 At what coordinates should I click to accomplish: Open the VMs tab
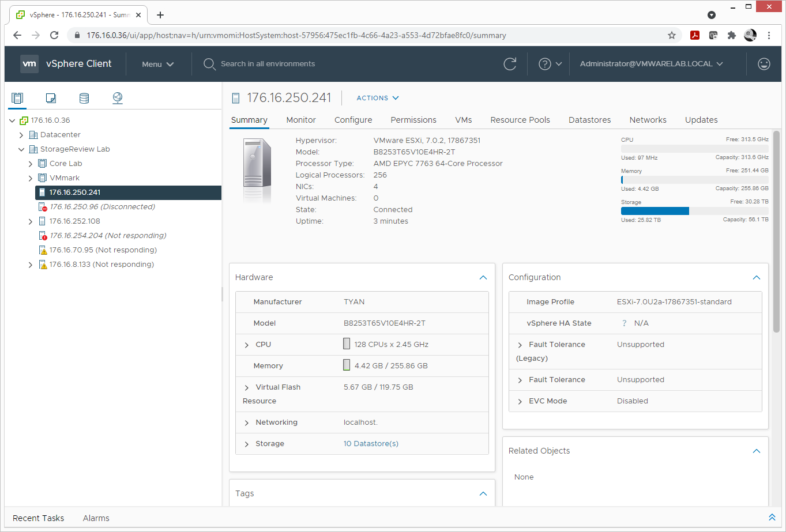pyautogui.click(x=464, y=120)
